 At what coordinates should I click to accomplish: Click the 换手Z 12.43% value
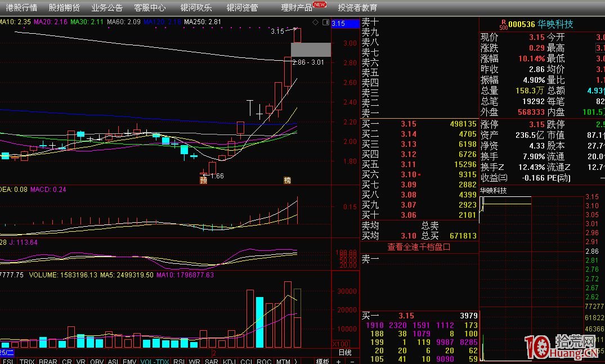[x=531, y=167]
